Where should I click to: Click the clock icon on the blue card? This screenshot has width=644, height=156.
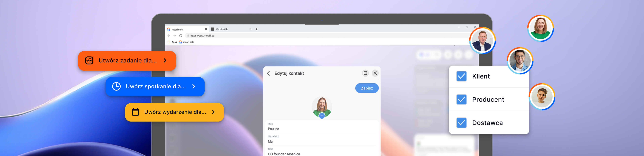tap(116, 86)
